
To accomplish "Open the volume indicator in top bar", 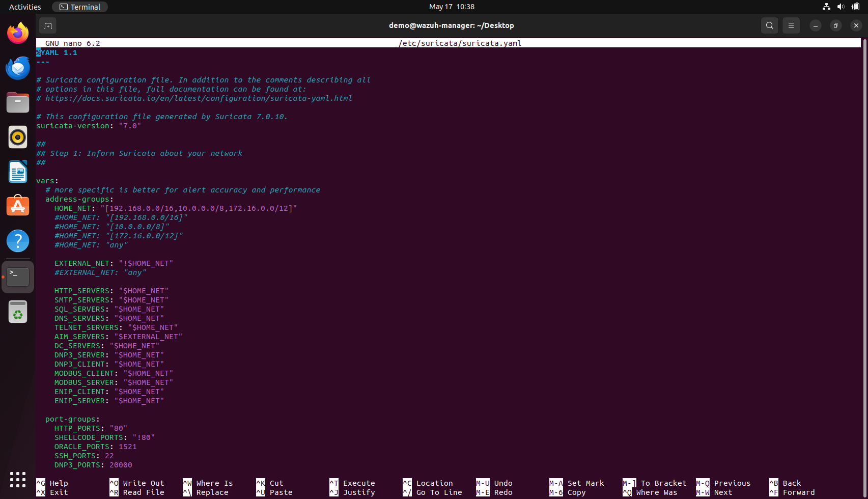I will coord(841,7).
